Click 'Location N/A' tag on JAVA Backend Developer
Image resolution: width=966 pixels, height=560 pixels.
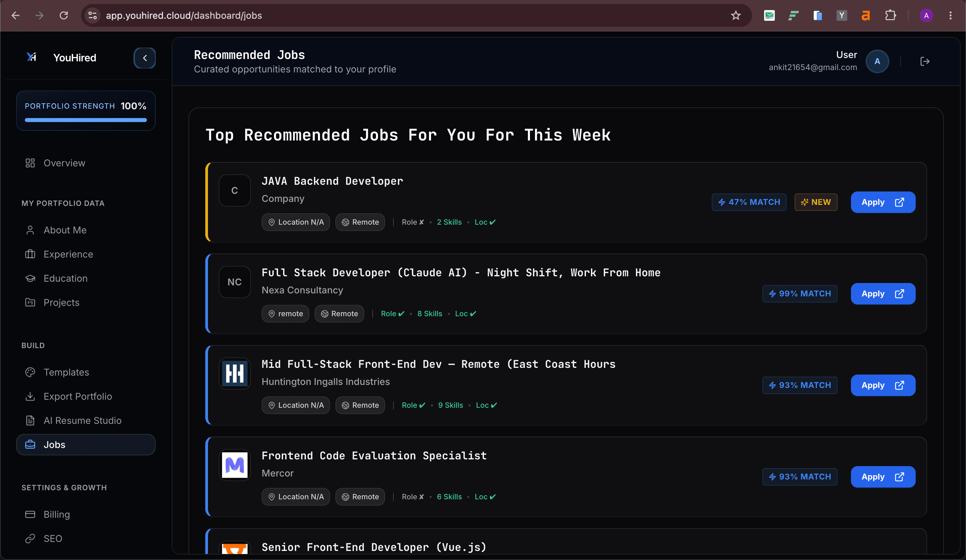[x=296, y=222]
